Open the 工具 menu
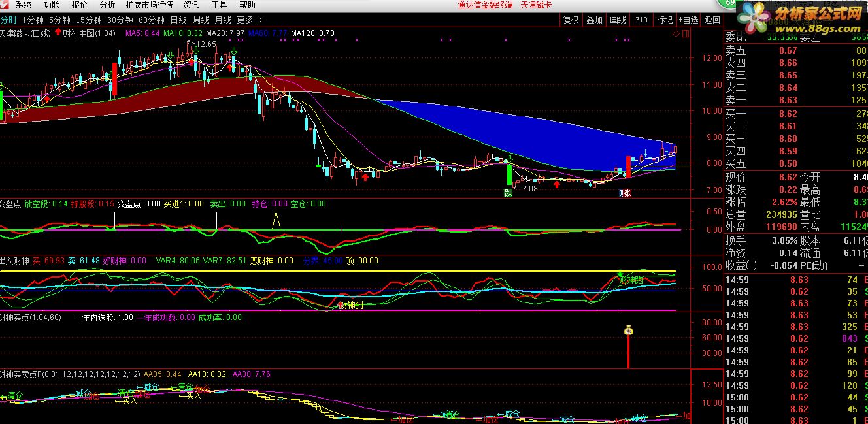Image resolution: width=868 pixels, height=424 pixels. [x=219, y=5]
